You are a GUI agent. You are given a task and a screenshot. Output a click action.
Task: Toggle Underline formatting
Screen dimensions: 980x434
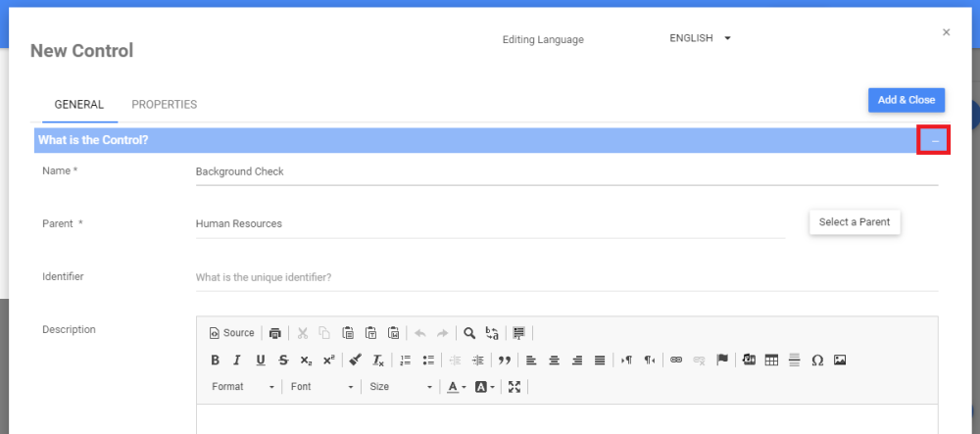(x=261, y=360)
